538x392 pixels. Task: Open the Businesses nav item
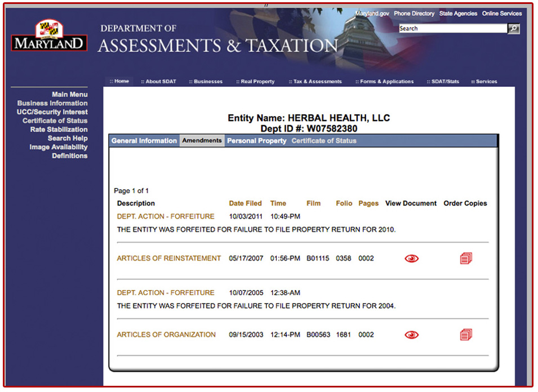pyautogui.click(x=206, y=82)
